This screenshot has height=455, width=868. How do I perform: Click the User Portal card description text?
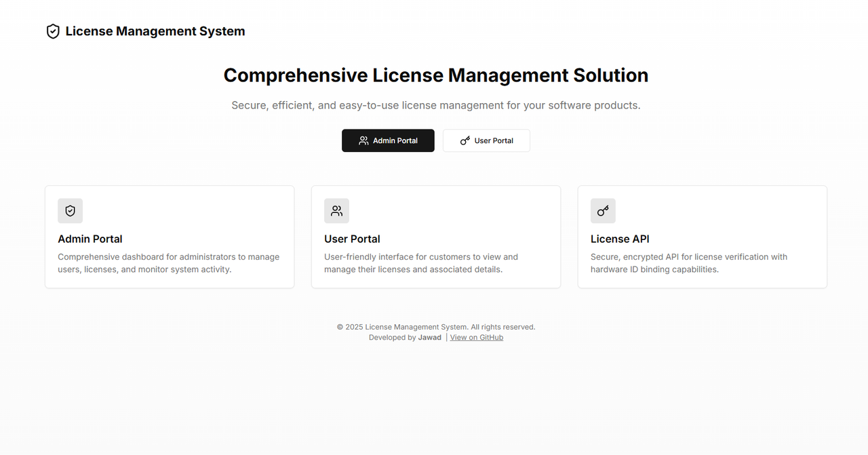pyautogui.click(x=421, y=263)
